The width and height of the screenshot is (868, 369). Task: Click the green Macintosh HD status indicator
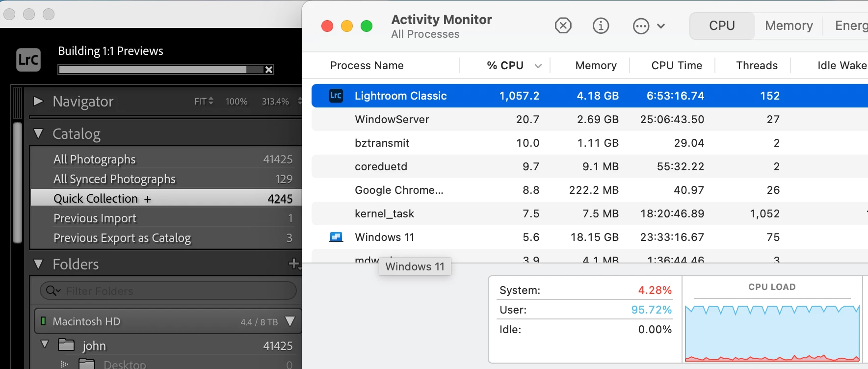[43, 321]
